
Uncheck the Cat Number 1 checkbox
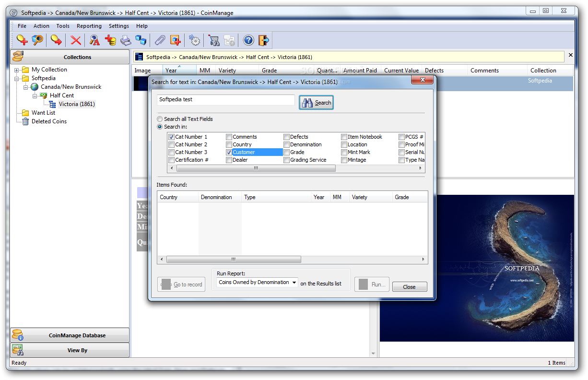coord(171,137)
